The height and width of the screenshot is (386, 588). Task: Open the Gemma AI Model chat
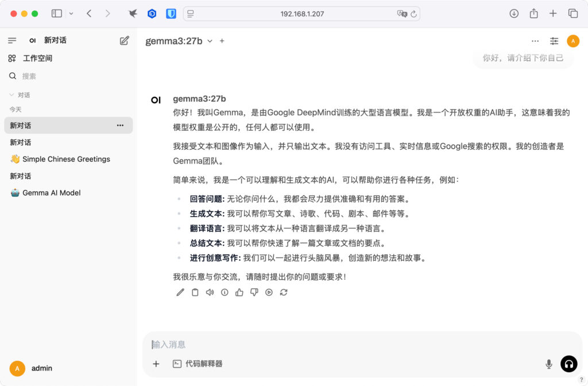click(69, 193)
